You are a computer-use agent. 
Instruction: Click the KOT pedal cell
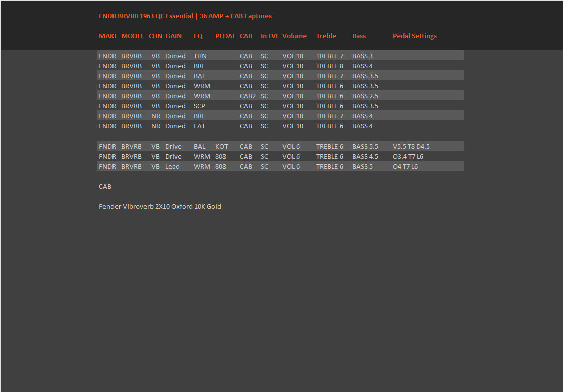coord(221,147)
